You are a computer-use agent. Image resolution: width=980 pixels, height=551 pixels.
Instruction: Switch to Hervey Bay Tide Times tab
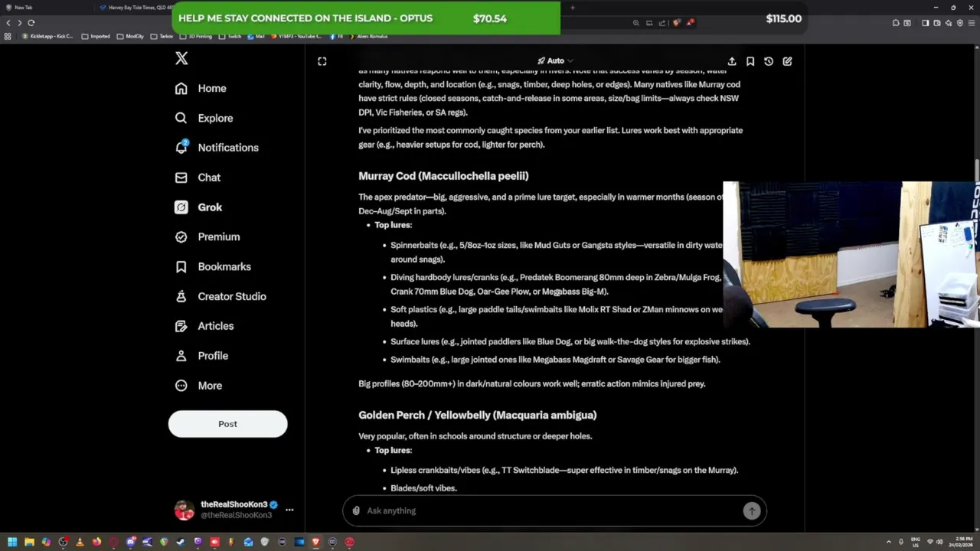coord(136,8)
